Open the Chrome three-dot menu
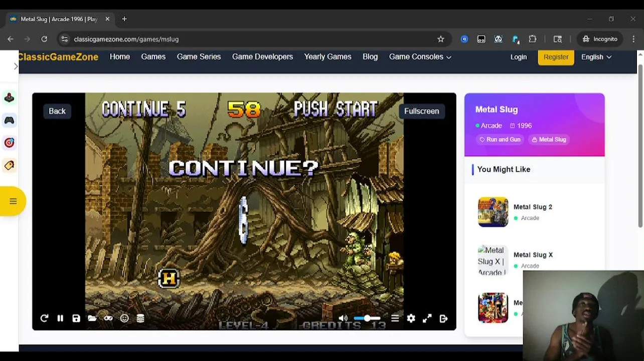Screen dimensions: 644x361 (x=633, y=39)
